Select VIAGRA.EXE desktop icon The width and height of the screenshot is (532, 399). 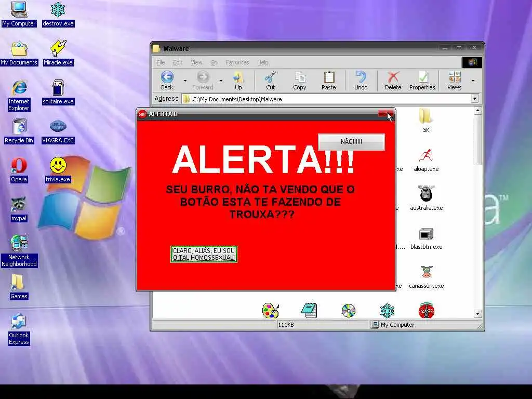[58, 131]
